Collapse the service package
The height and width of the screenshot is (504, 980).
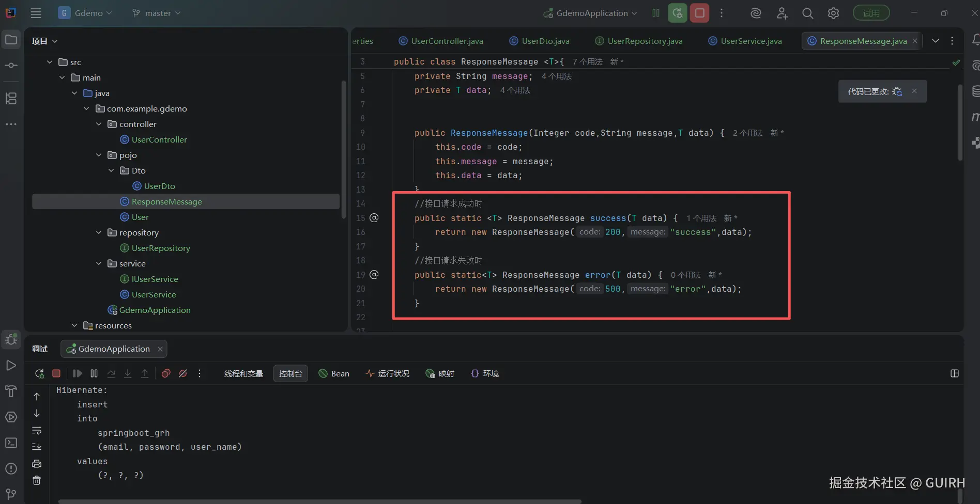coord(99,263)
